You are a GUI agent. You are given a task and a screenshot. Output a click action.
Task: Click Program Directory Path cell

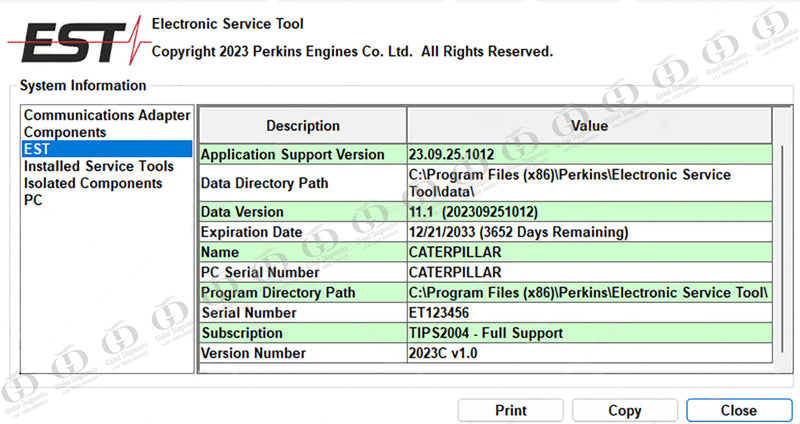pyautogui.click(x=303, y=292)
